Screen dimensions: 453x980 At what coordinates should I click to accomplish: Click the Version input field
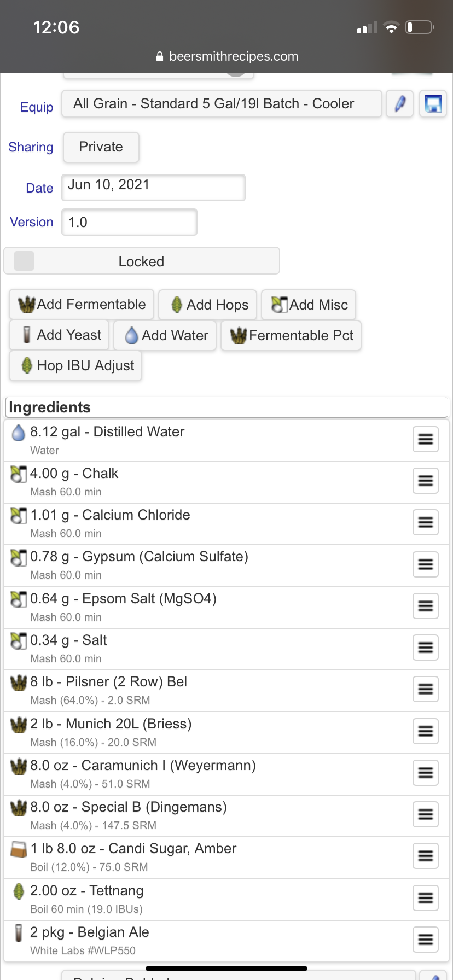click(x=129, y=222)
